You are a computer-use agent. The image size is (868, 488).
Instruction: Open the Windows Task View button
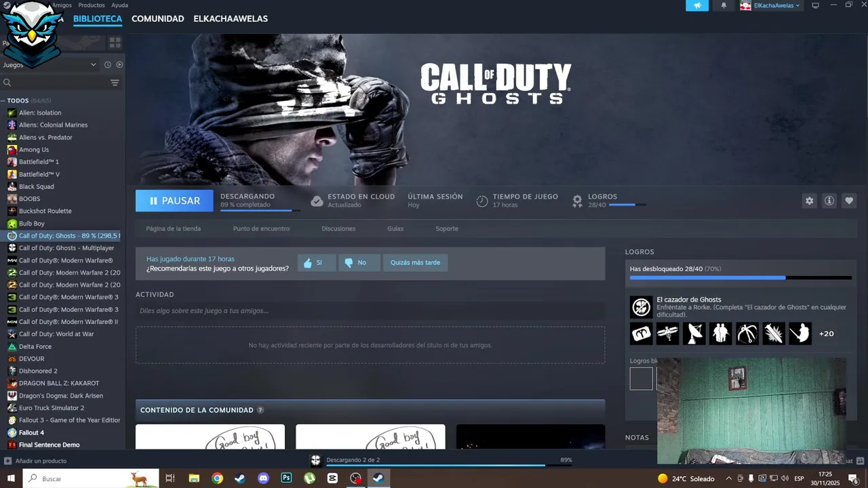[170, 479]
